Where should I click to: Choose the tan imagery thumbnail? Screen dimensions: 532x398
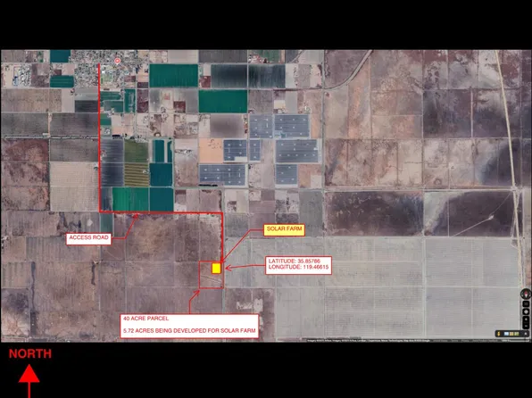pyautogui.click(x=511, y=334)
